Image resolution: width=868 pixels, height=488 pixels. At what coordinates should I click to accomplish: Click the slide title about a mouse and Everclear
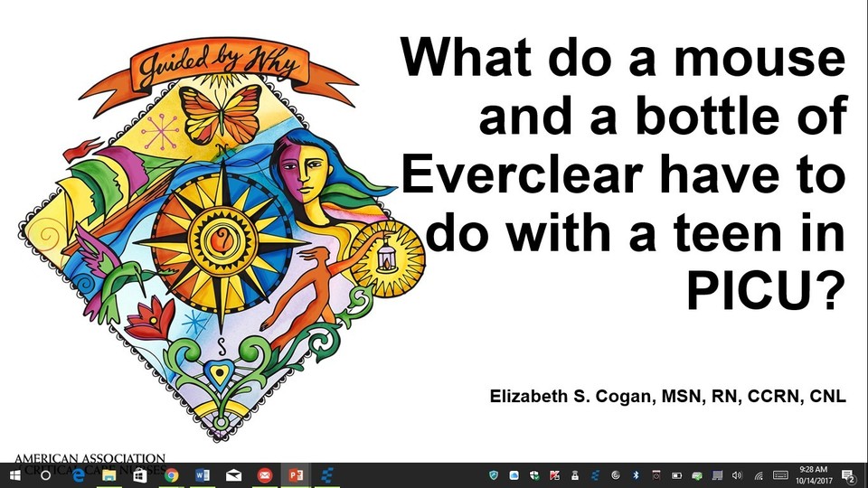(623, 174)
